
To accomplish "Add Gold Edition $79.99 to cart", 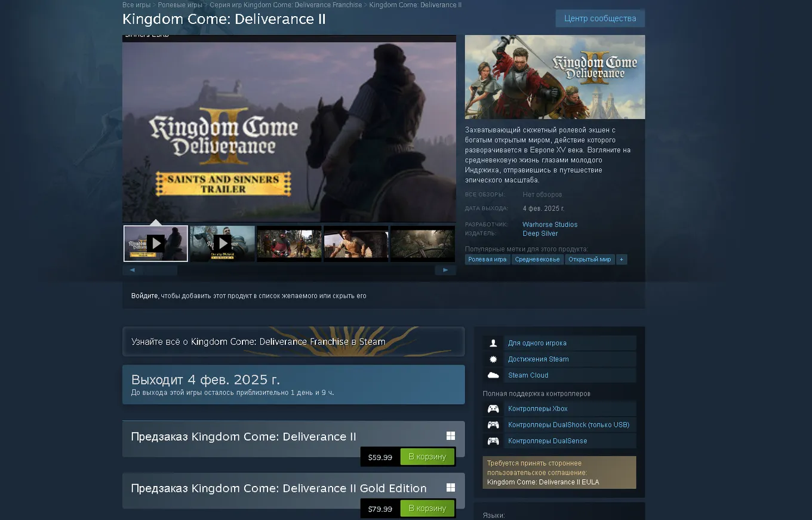I will pos(427,508).
